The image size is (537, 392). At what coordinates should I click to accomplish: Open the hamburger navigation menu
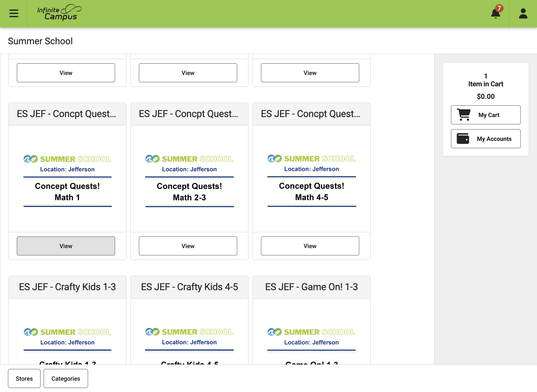[x=14, y=13]
